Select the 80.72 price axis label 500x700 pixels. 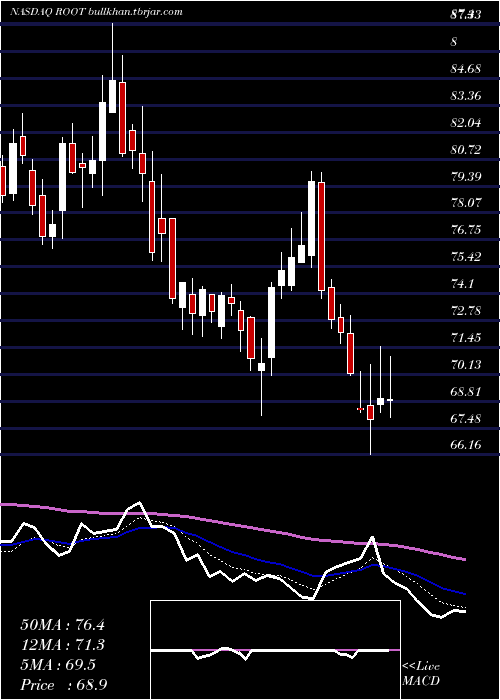[465, 150]
